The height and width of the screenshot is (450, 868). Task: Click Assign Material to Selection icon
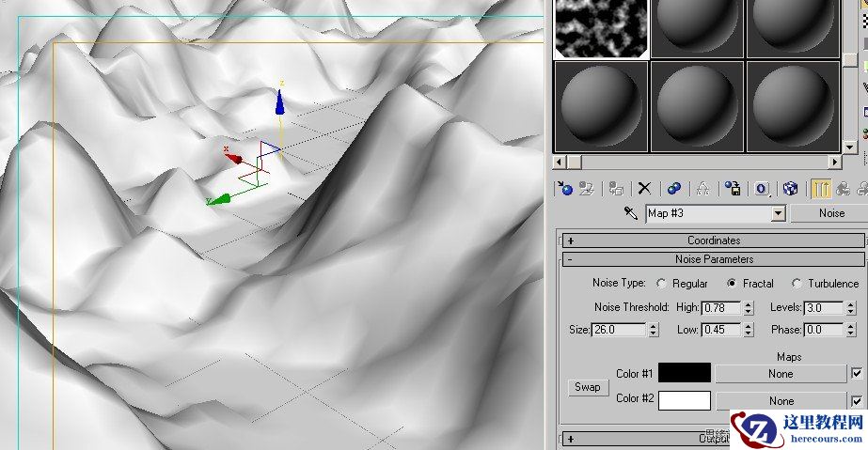click(x=616, y=189)
